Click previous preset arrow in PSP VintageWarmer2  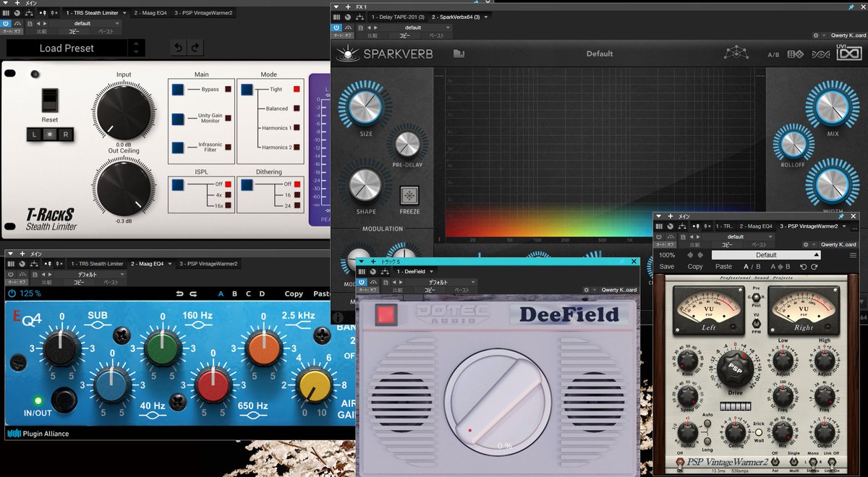[x=689, y=255]
